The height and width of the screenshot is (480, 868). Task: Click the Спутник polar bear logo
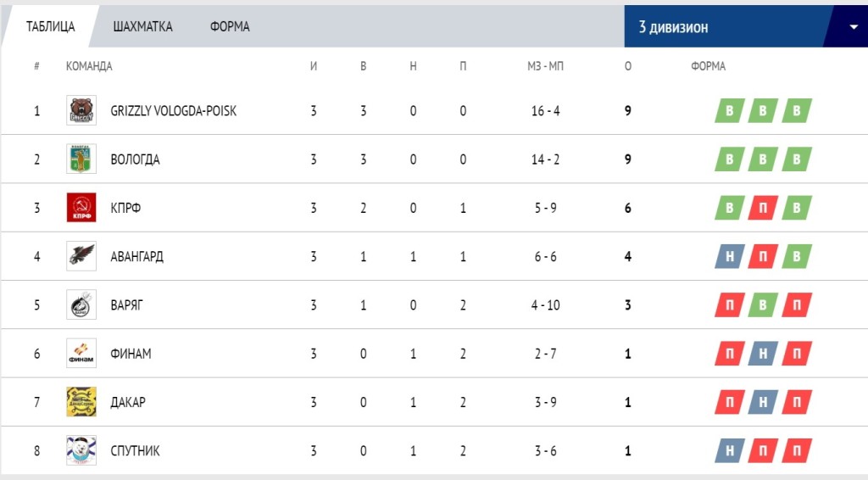click(x=81, y=450)
